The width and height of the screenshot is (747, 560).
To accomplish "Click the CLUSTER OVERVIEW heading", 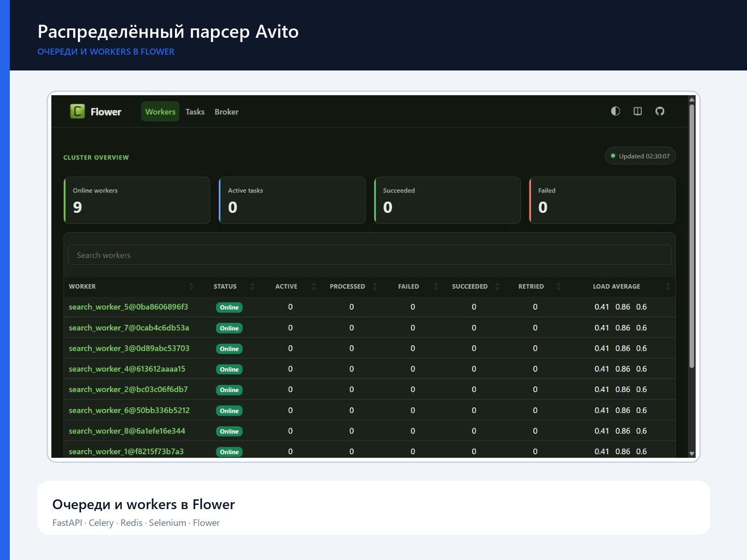I will (96, 158).
